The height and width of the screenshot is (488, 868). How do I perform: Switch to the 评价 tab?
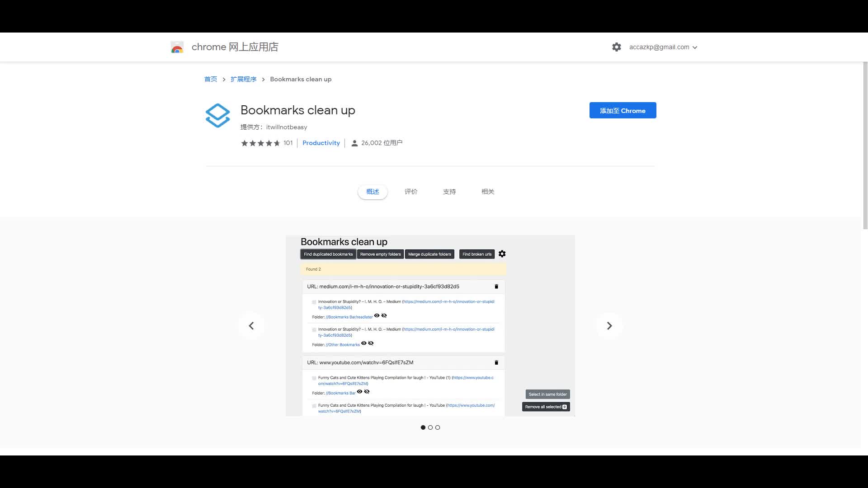pyautogui.click(x=411, y=192)
